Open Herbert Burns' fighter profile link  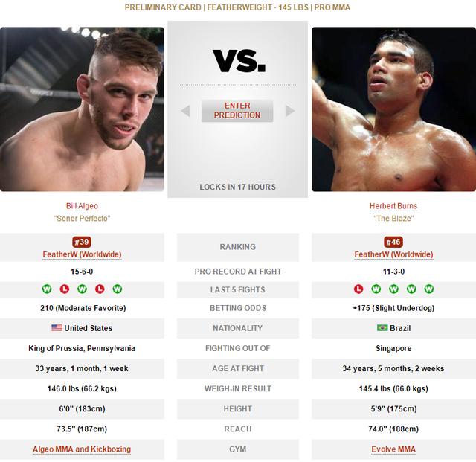click(393, 206)
